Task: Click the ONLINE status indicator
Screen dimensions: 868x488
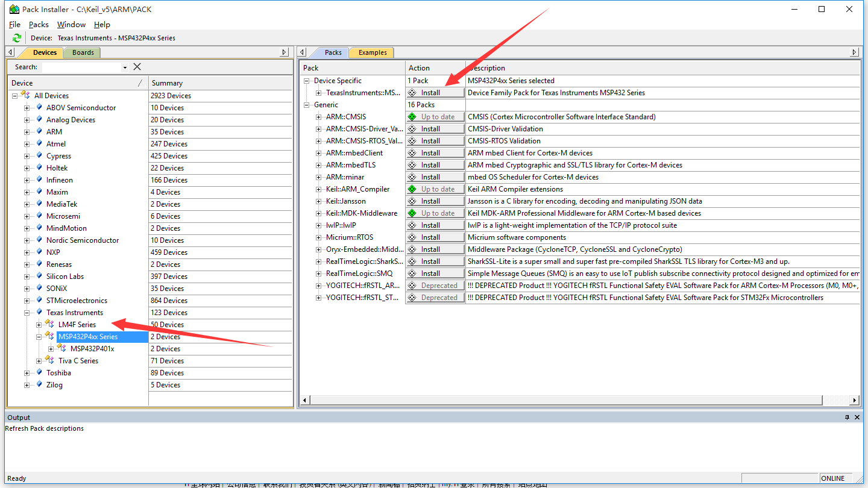Action: pyautogui.click(x=832, y=478)
